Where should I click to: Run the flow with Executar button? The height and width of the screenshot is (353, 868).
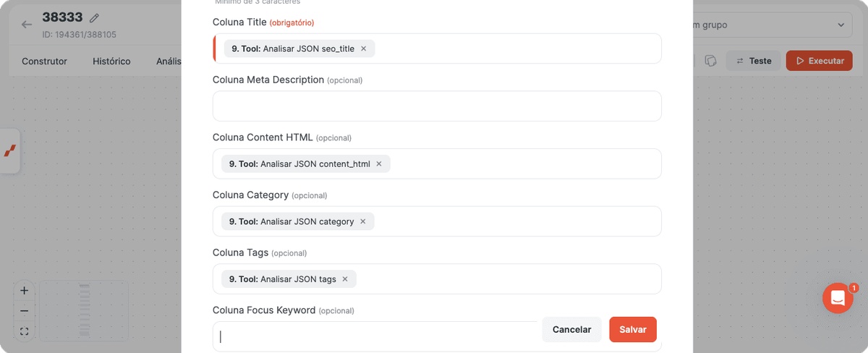coord(819,61)
